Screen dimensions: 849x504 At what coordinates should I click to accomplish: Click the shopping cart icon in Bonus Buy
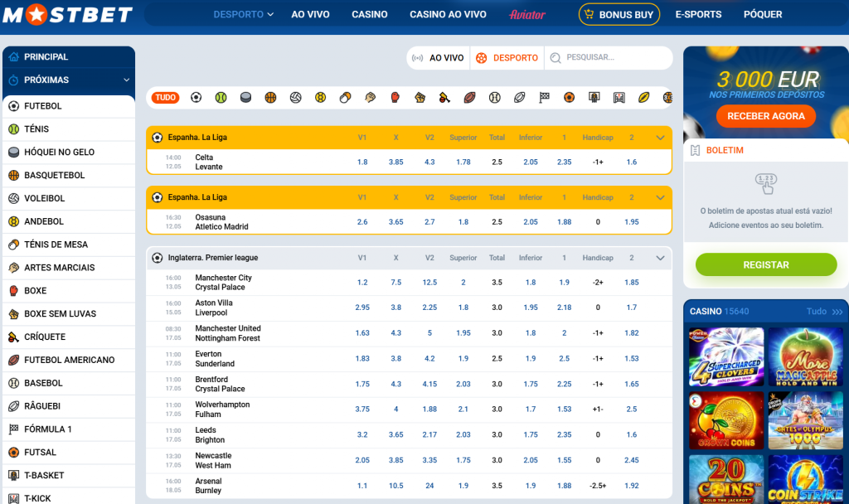coord(589,15)
